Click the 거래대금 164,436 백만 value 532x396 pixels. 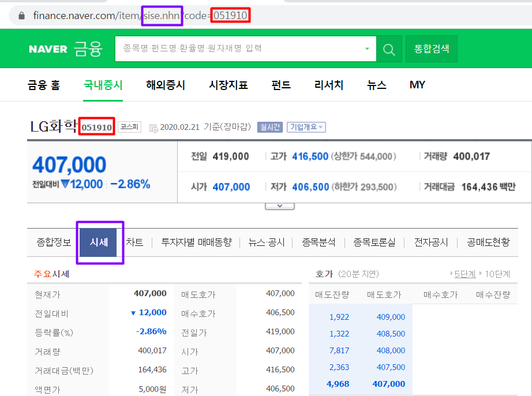pyautogui.click(x=488, y=187)
